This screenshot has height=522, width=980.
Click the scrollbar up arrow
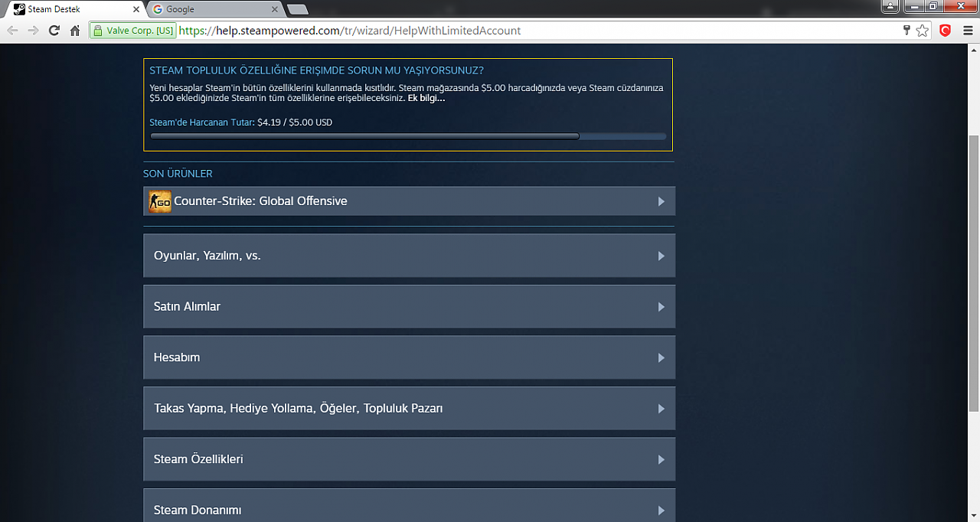[x=973, y=49]
